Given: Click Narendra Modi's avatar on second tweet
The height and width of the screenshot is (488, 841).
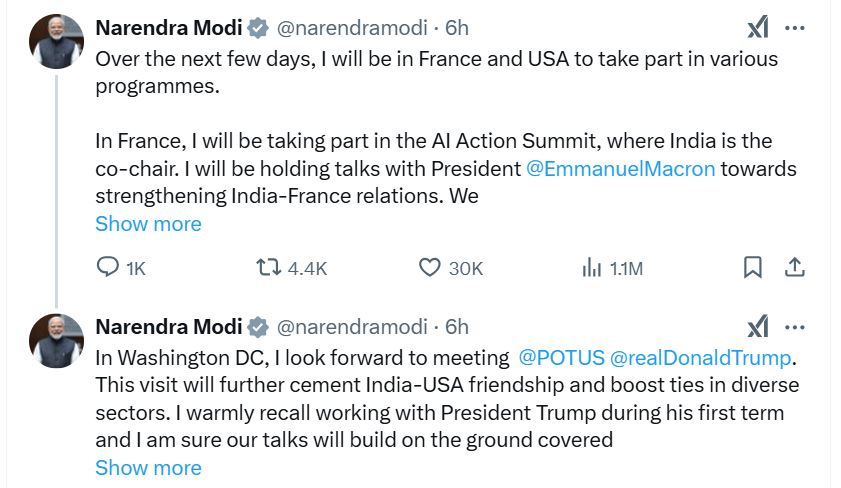Looking at the screenshot, I should click(x=56, y=339).
